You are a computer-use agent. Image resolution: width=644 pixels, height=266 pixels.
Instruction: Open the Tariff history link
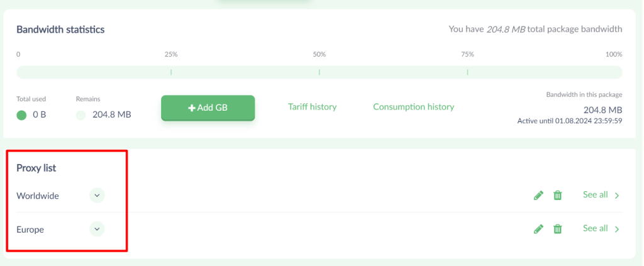312,107
